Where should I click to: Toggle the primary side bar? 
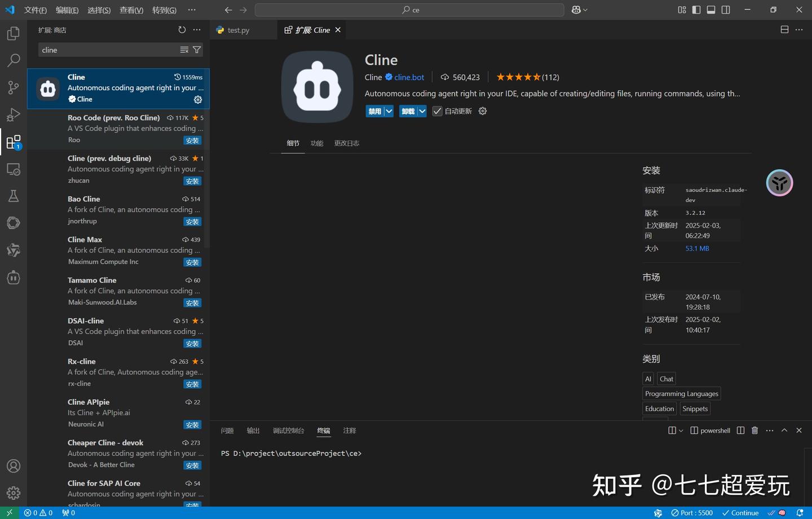pyautogui.click(x=696, y=10)
